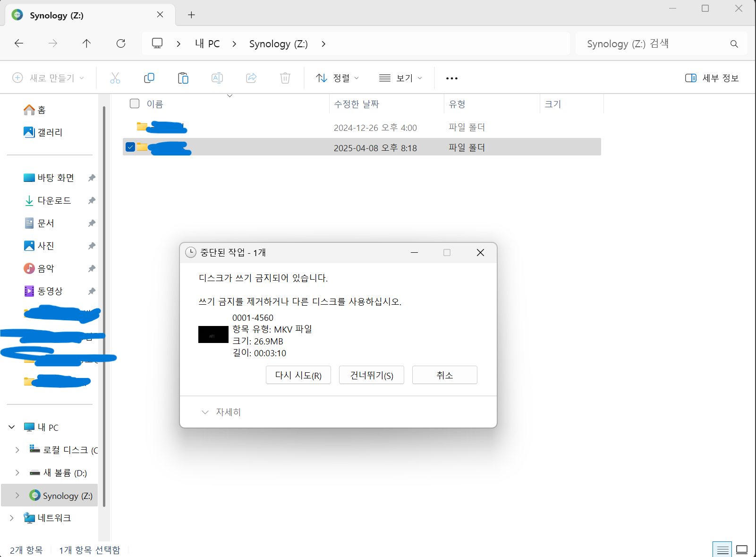Click 내 PC breadcrumb in address bar
Viewport: 756px width, 557px height.
click(207, 44)
